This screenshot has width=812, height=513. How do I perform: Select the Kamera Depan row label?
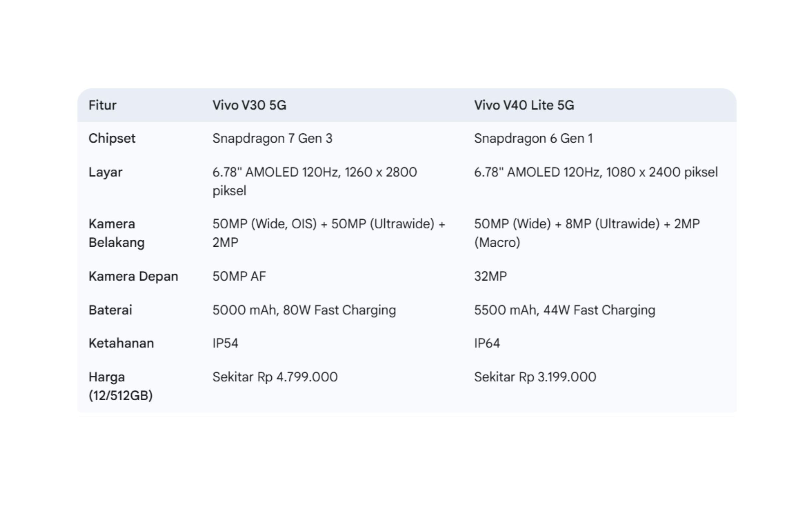point(133,276)
